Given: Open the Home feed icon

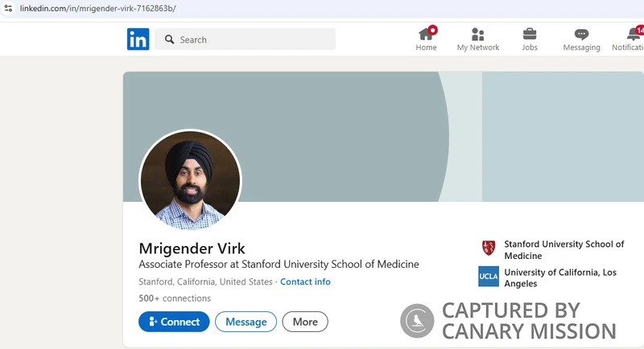Looking at the screenshot, I should pyautogui.click(x=426, y=34).
